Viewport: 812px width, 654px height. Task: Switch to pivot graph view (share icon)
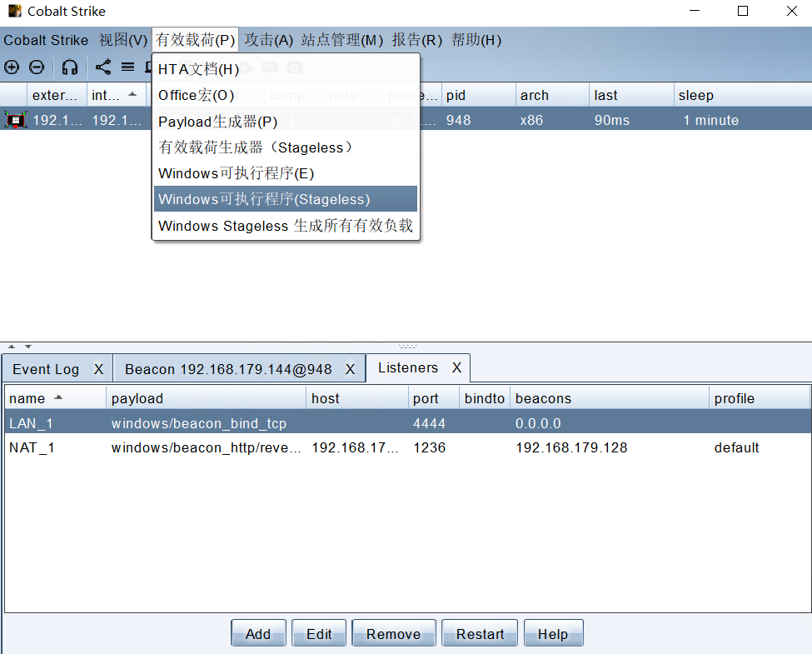pos(103,67)
